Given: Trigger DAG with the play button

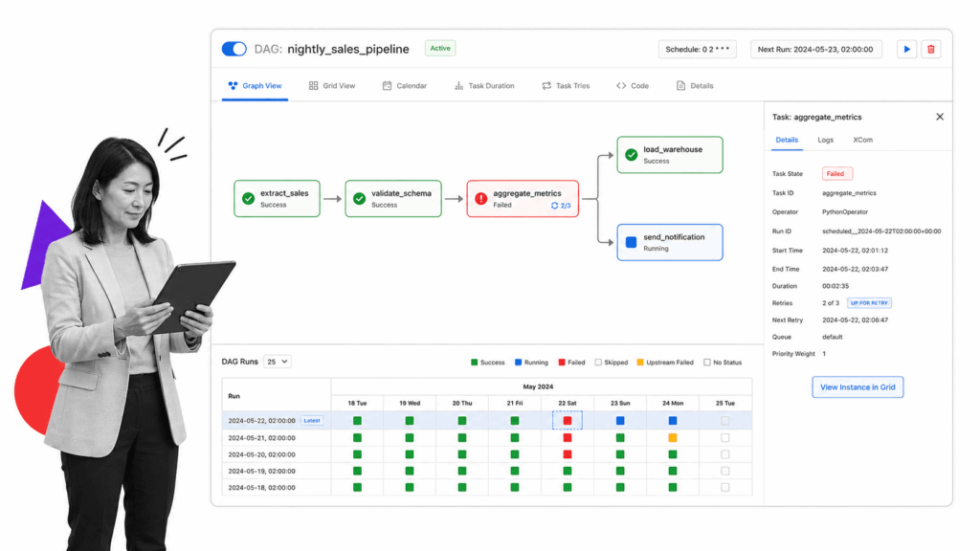Looking at the screenshot, I should (x=907, y=50).
